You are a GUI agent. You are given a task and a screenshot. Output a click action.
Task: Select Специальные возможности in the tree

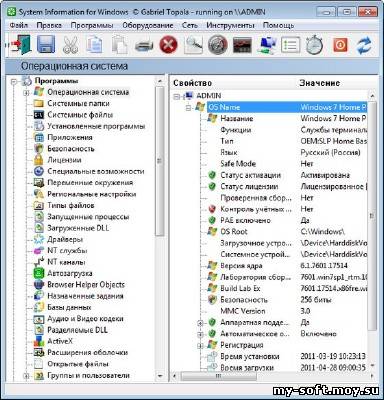96,172
